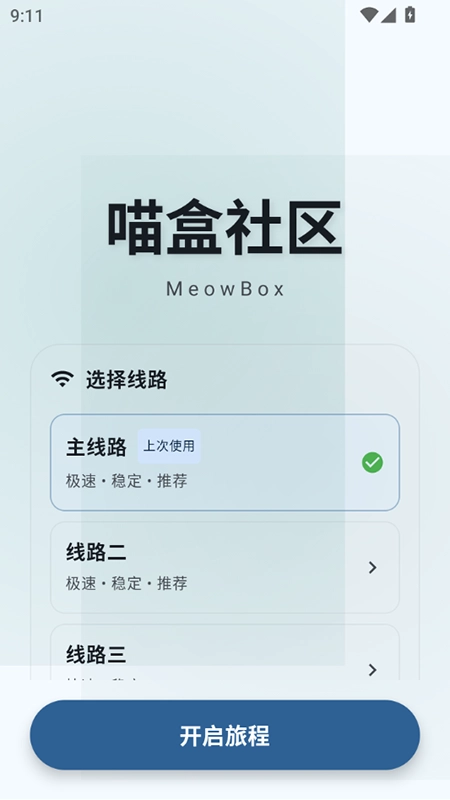The height and width of the screenshot is (800, 450).
Task: Tap the 线路二 title text
Action: pyautogui.click(x=96, y=552)
